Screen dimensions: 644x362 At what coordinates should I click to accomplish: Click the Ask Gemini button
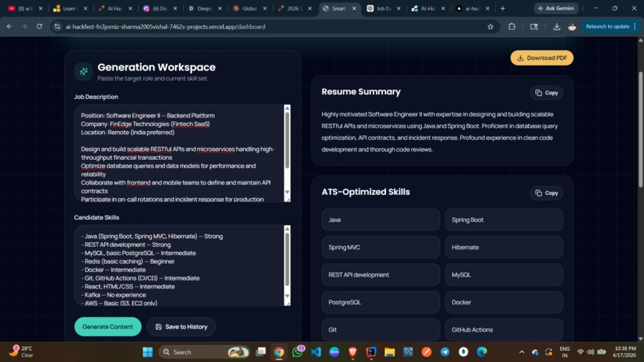click(x=556, y=8)
